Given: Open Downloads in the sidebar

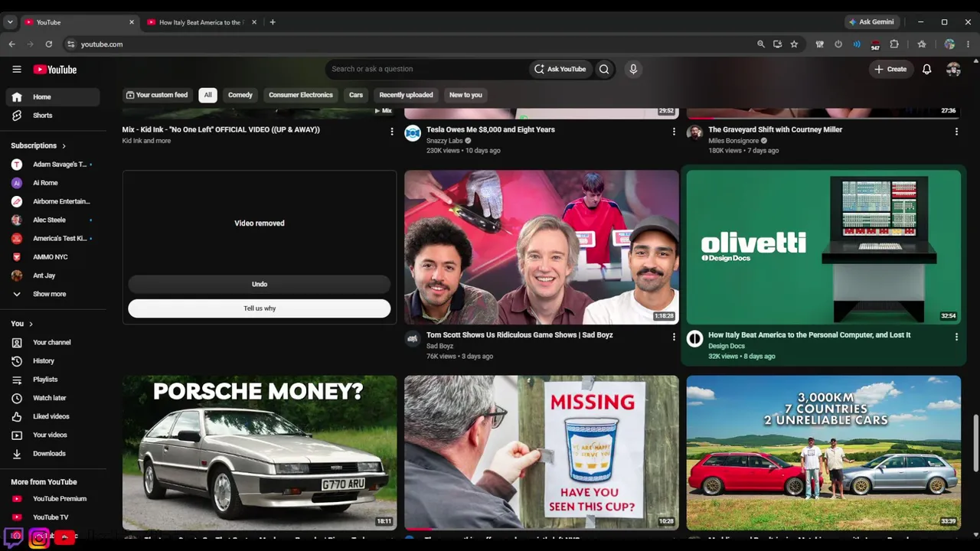Looking at the screenshot, I should 54,453.
